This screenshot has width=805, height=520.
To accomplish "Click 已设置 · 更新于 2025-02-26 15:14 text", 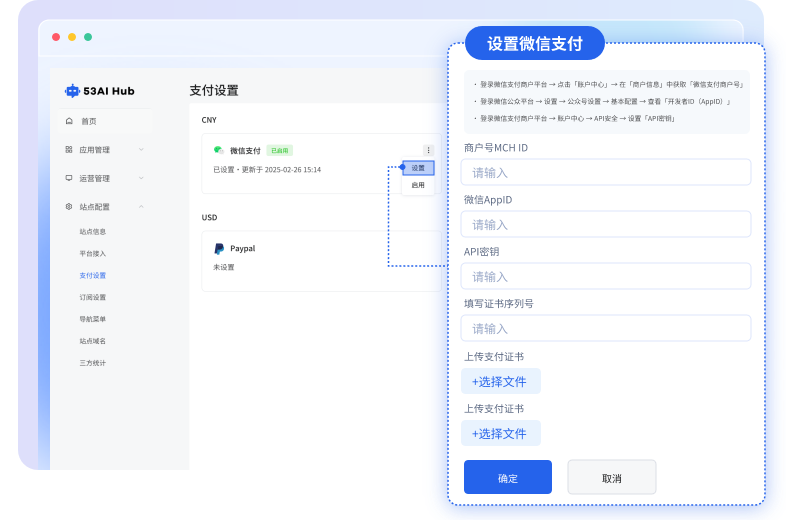I will click(x=267, y=169).
